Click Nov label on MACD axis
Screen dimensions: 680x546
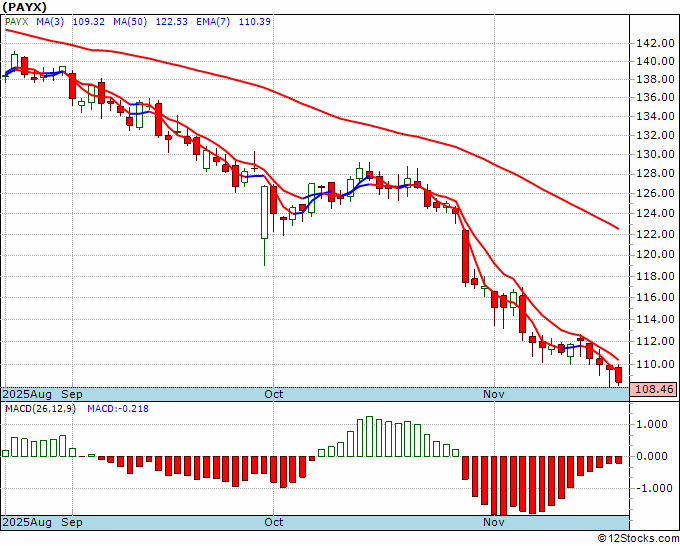pyautogui.click(x=494, y=522)
